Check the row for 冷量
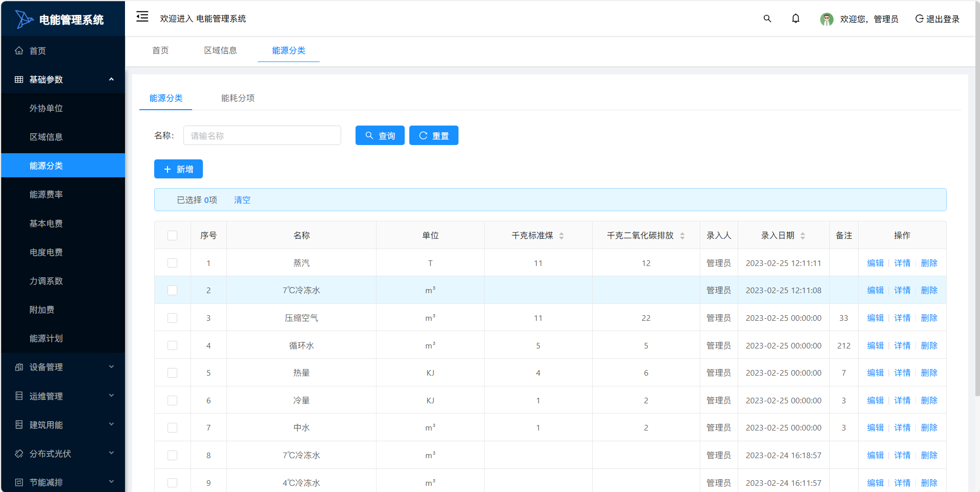Viewport: 980px width, 492px height. [x=172, y=400]
